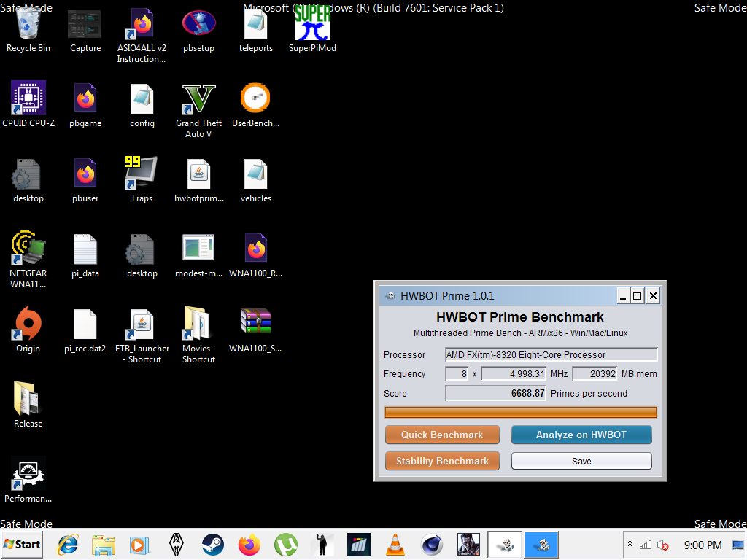Select the modest-m desktop icon
The width and height of the screenshot is (747, 560).
pos(198,255)
